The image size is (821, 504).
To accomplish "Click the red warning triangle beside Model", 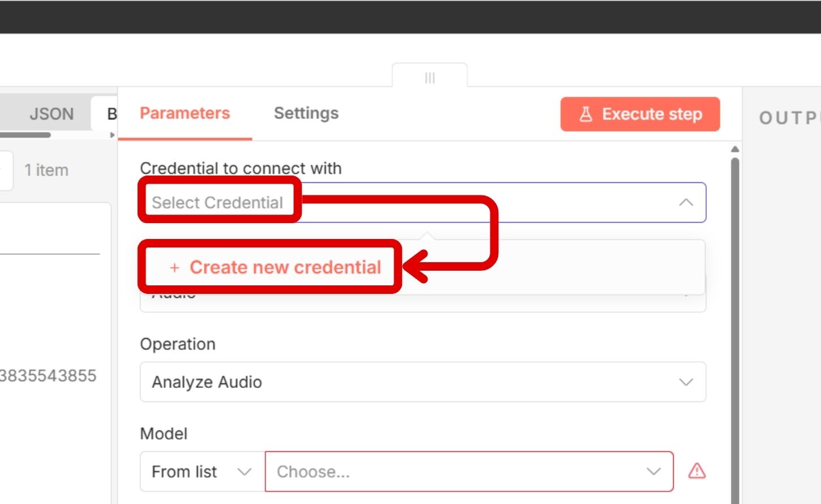I will [696, 471].
